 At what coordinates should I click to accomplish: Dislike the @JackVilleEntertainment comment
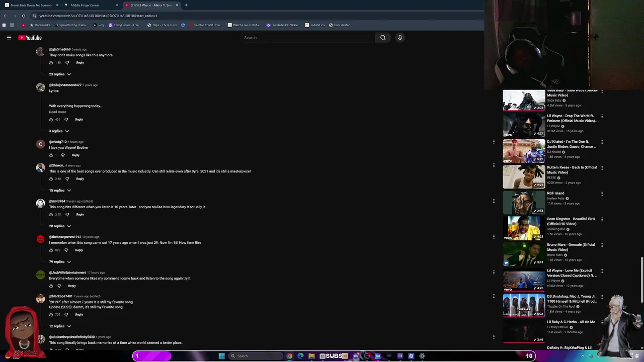click(59, 286)
